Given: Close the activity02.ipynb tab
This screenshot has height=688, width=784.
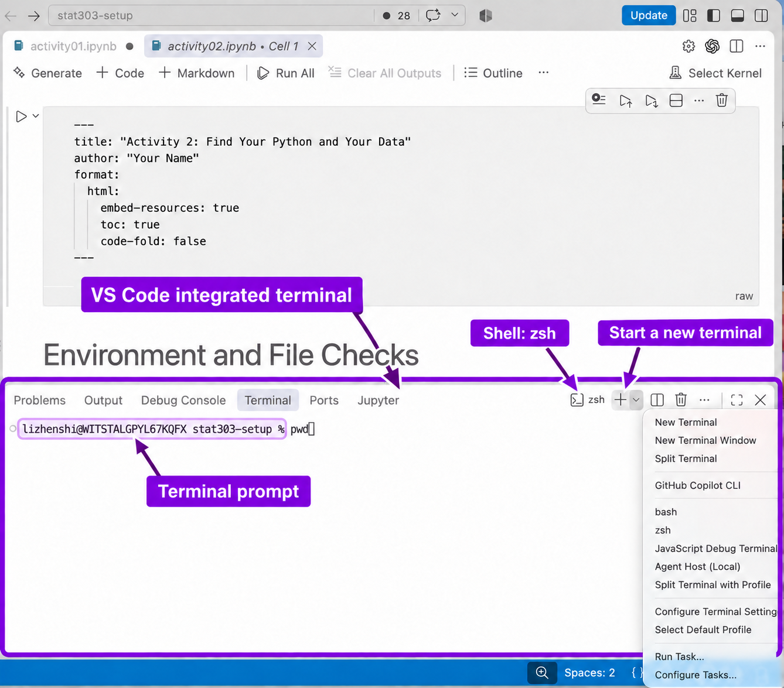Looking at the screenshot, I should [x=312, y=46].
